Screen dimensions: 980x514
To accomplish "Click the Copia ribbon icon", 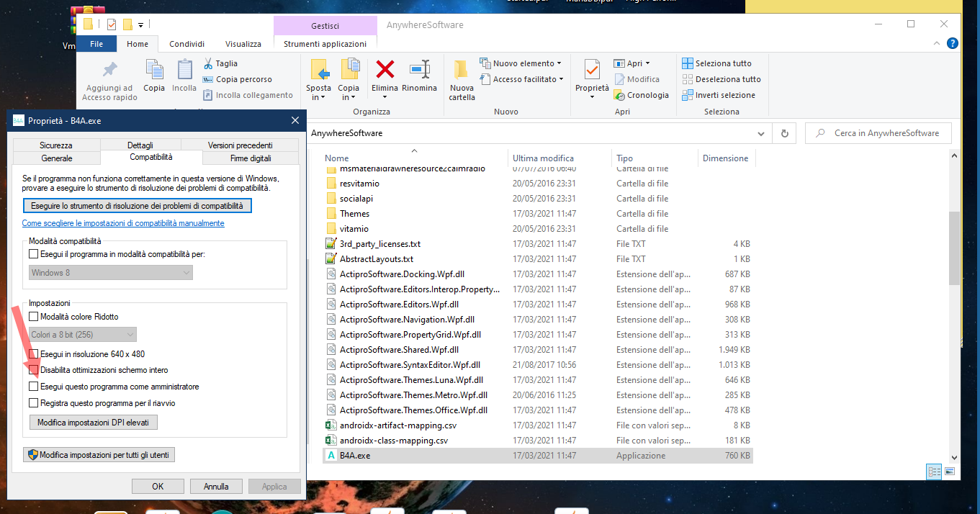I will (154, 70).
